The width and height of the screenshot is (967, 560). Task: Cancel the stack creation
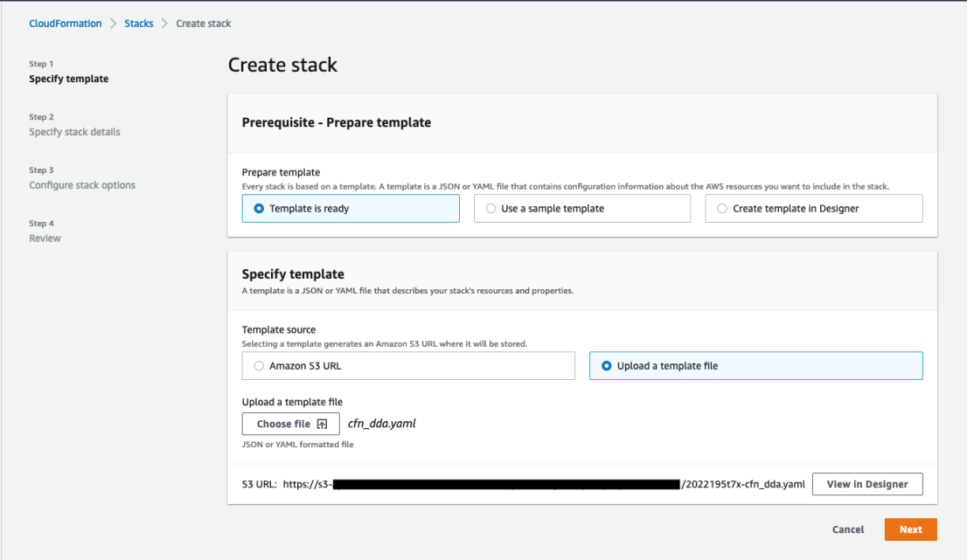click(846, 529)
